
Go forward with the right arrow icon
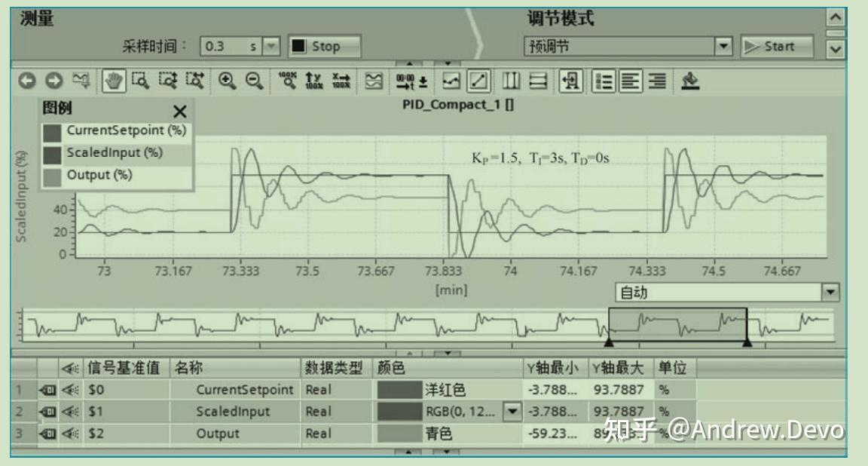(x=53, y=81)
